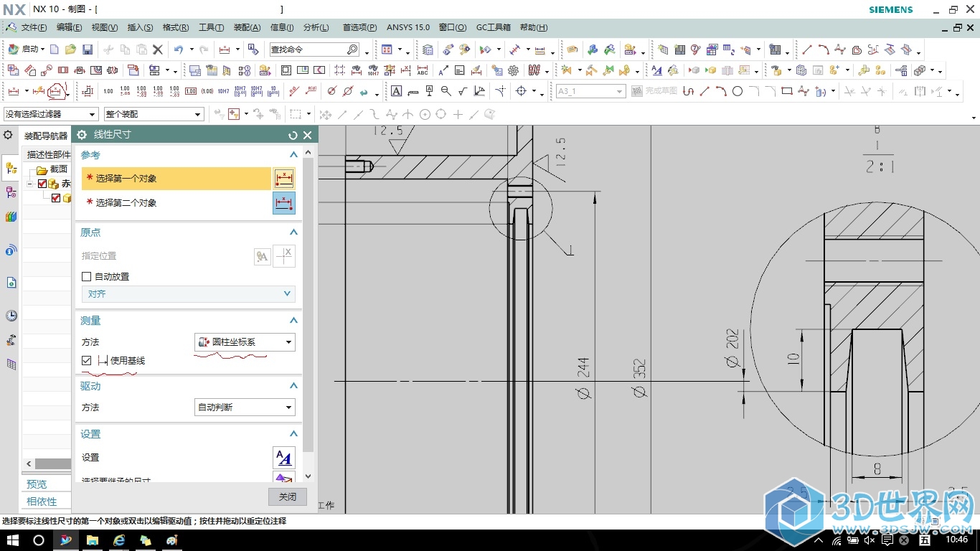
Task: Click the black X delete icon
Action: coord(158,50)
